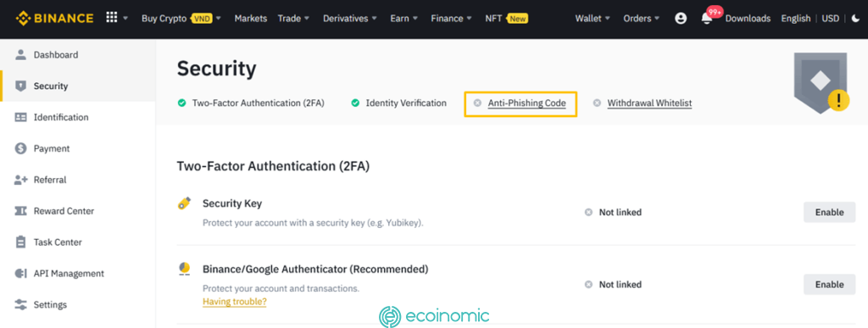Expand the Trade menu

292,19
